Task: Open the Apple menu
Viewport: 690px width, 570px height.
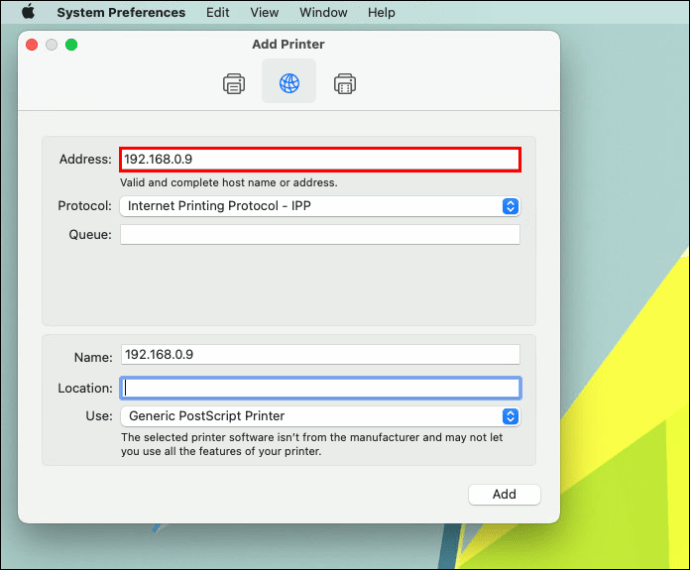Action: (x=27, y=13)
